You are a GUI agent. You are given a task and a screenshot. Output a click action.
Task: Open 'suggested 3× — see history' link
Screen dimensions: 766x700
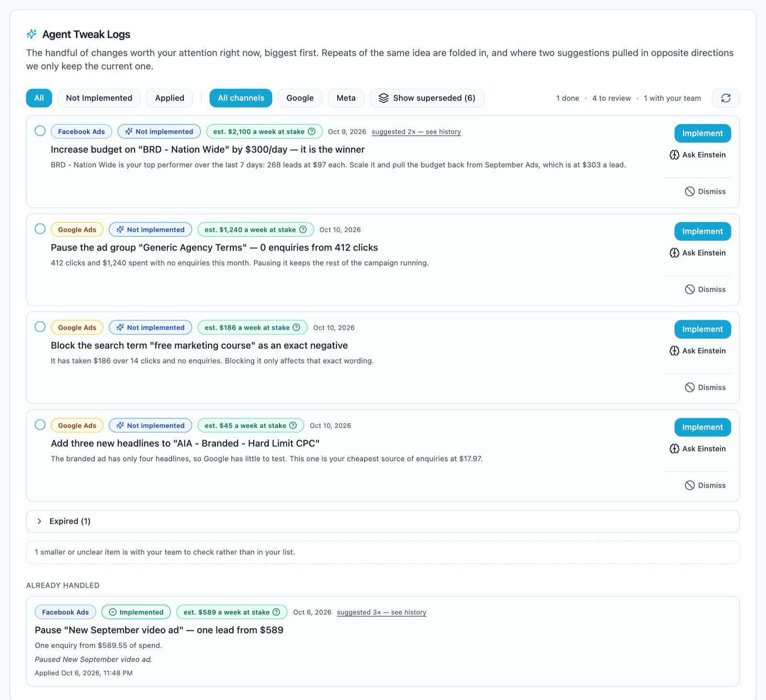click(382, 612)
